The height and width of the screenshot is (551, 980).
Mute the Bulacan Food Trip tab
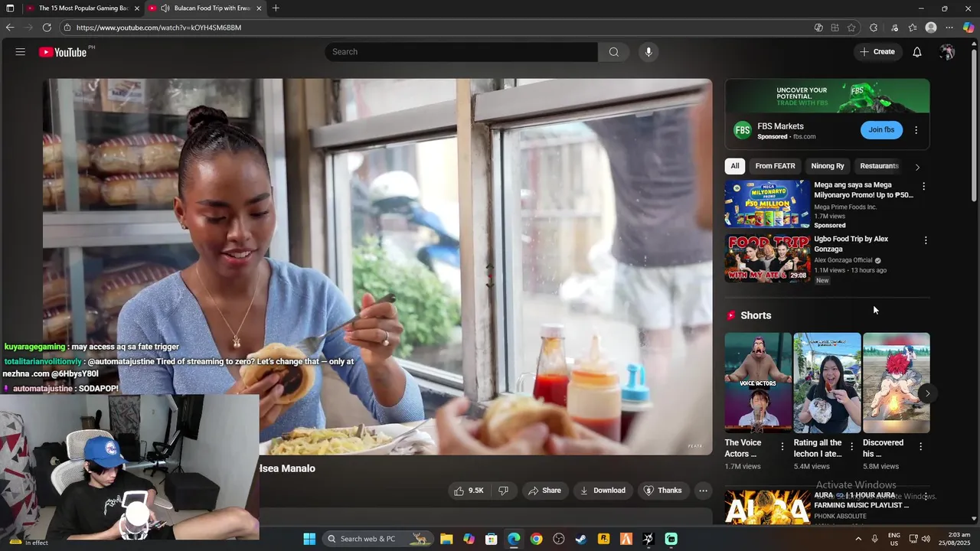[165, 8]
